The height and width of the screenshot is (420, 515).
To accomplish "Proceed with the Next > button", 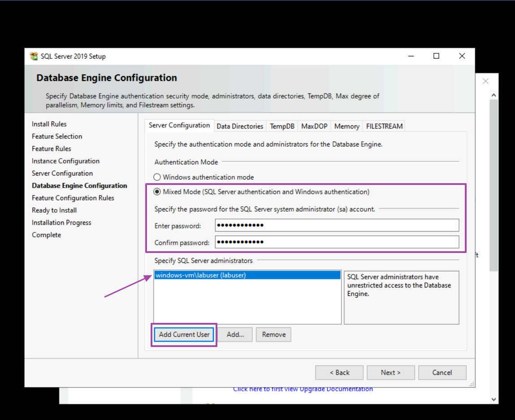I will (391, 373).
